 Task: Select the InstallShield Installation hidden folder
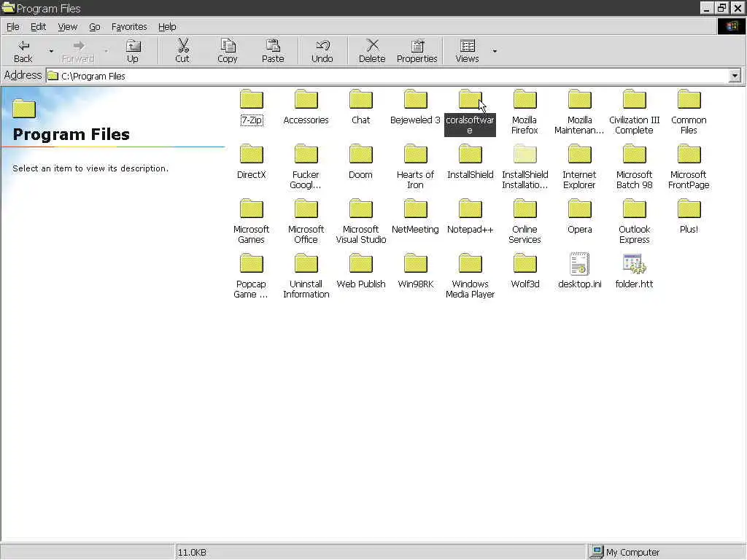point(525,167)
